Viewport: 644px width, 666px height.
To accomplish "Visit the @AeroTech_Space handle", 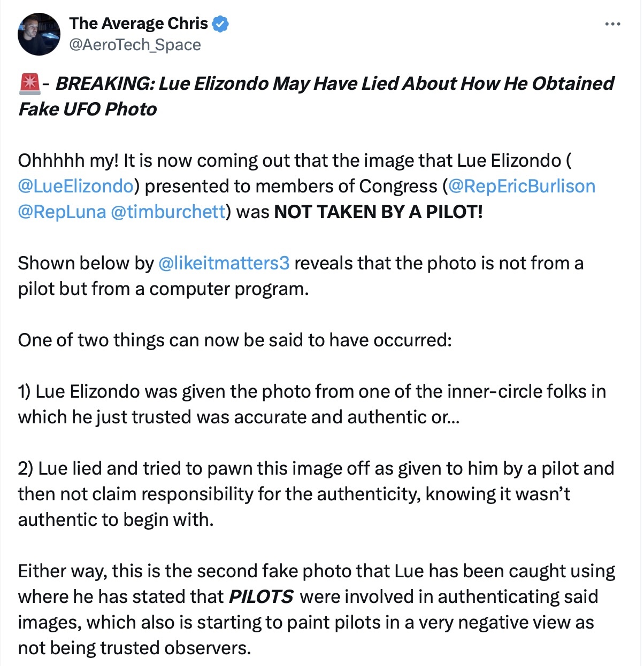I will (x=135, y=45).
